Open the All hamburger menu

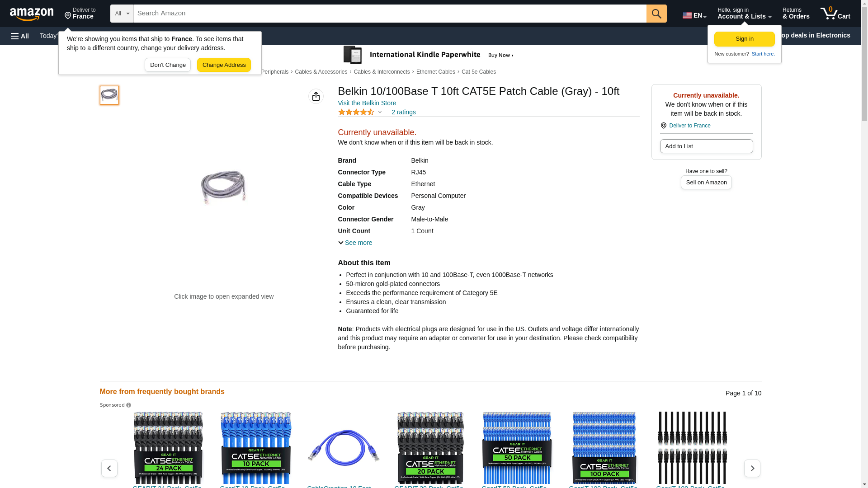[20, 36]
